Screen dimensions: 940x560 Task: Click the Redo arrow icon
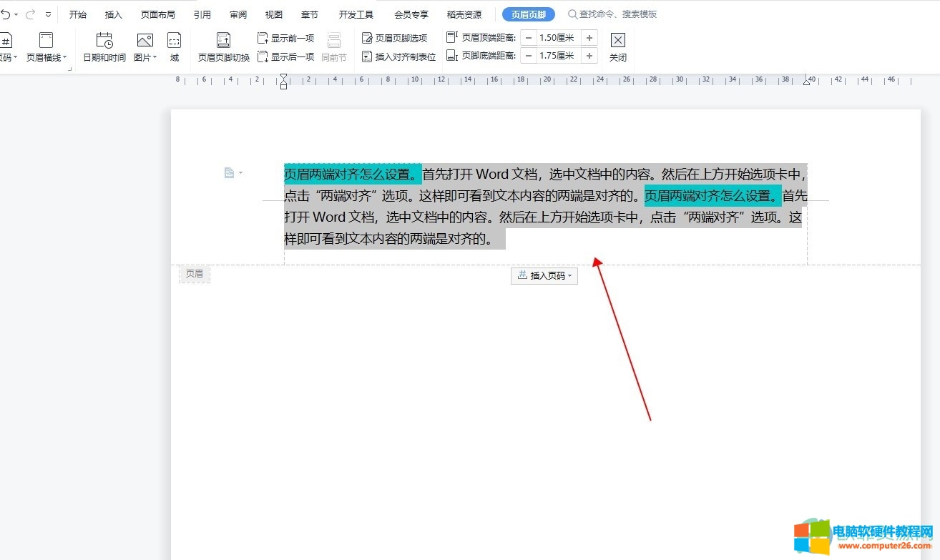(30, 14)
